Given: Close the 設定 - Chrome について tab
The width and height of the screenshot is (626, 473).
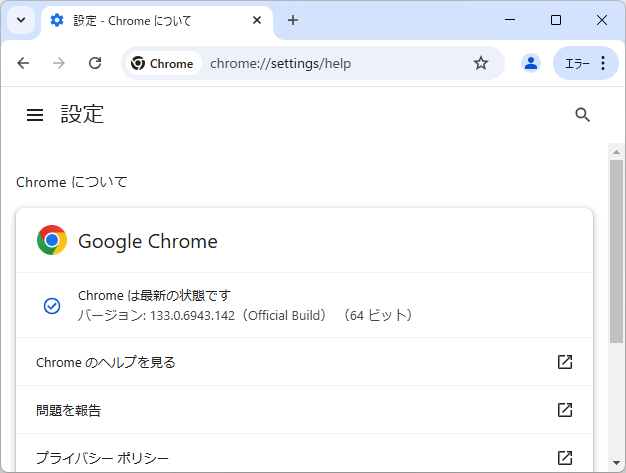Looking at the screenshot, I should tap(257, 20).
